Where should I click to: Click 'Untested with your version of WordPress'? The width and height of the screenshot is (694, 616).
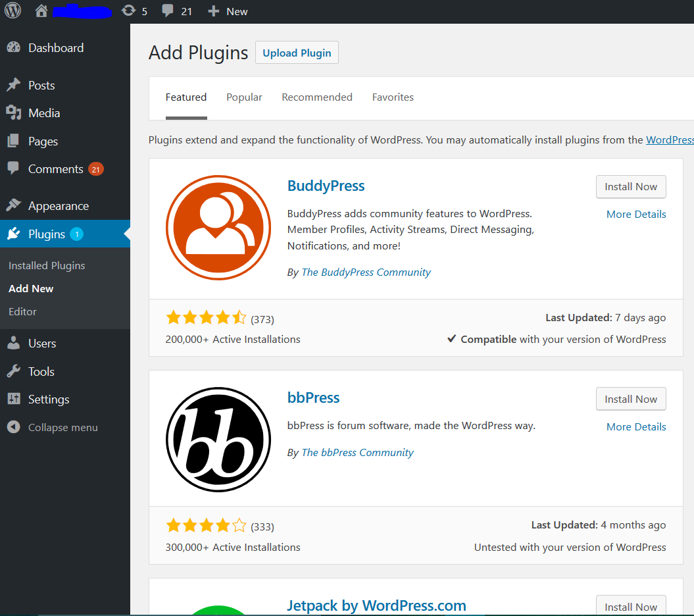pyautogui.click(x=570, y=548)
